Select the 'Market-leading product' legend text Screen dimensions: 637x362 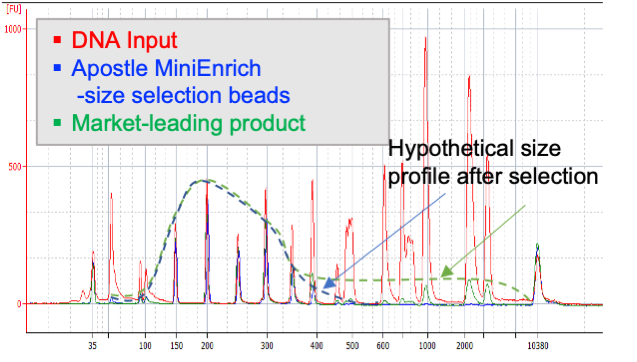pyautogui.click(x=188, y=123)
